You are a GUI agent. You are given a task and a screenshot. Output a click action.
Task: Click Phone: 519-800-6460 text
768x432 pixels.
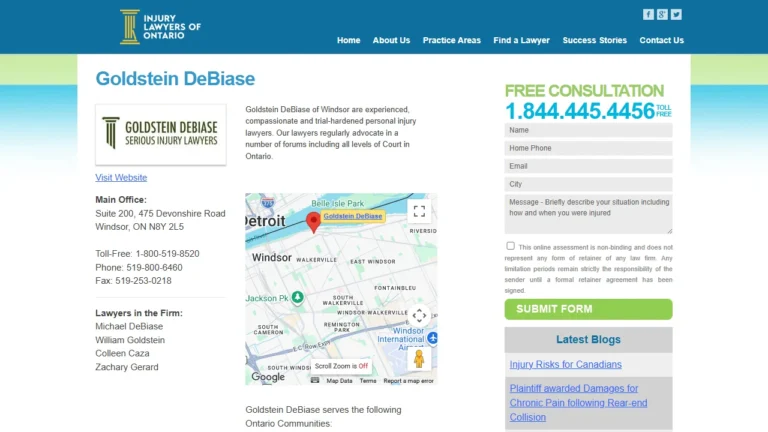139,267
